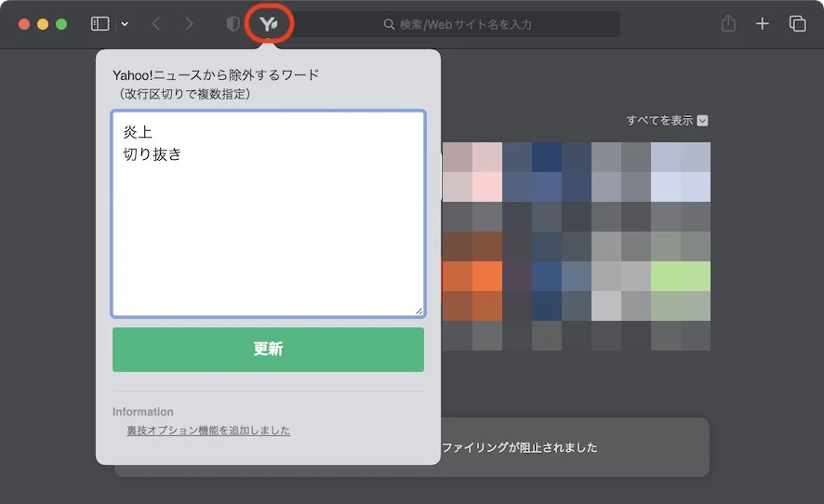This screenshot has width=824, height=504.
Task: Close the Safari window
Action: pos(24,24)
